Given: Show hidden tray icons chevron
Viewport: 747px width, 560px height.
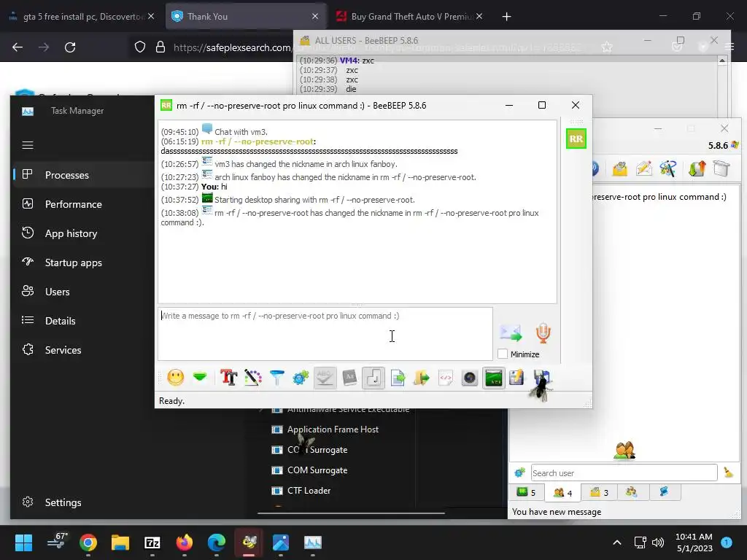Looking at the screenshot, I should 617,542.
